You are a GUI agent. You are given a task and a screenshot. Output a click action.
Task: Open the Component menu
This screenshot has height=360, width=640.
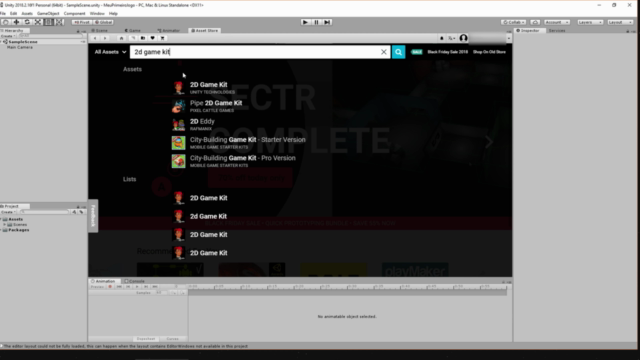[x=74, y=13]
